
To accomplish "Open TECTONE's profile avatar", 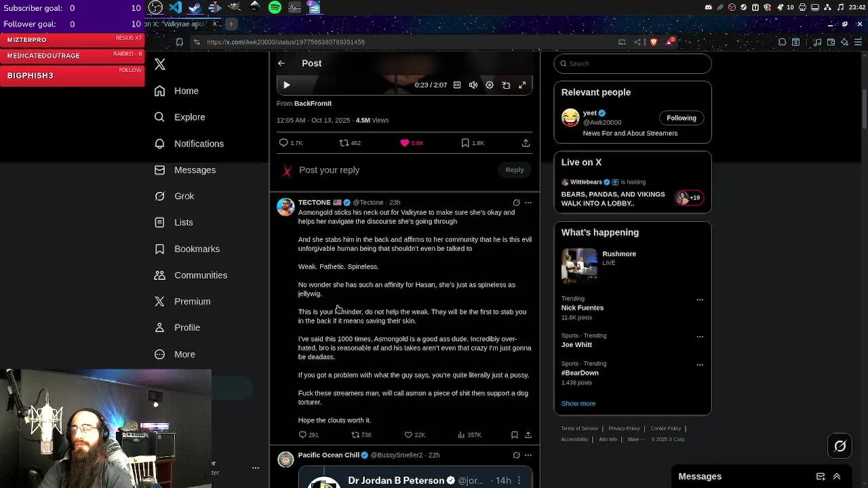I will click(x=285, y=207).
